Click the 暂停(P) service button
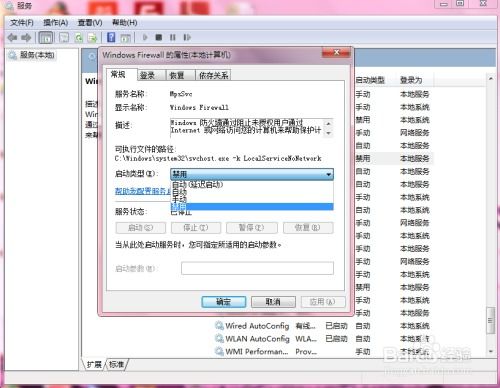 (252, 228)
